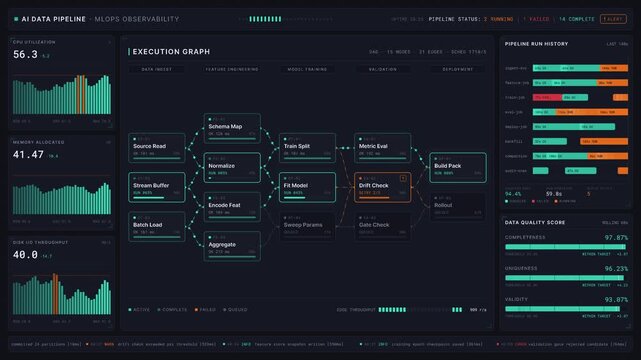Click the green logo square beside AI Data Pipeline

point(16,19)
